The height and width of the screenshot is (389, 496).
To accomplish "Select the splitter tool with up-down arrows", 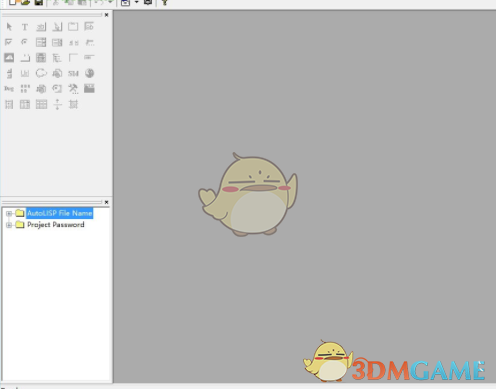I will (57, 104).
